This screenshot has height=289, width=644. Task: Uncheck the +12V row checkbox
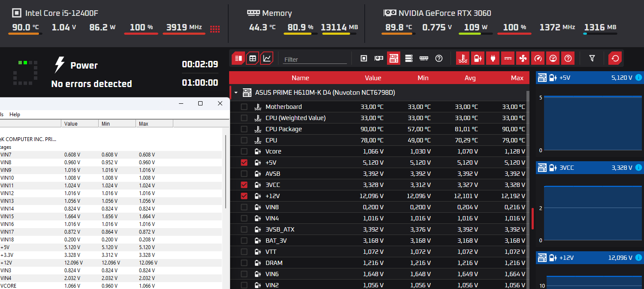[x=244, y=196]
